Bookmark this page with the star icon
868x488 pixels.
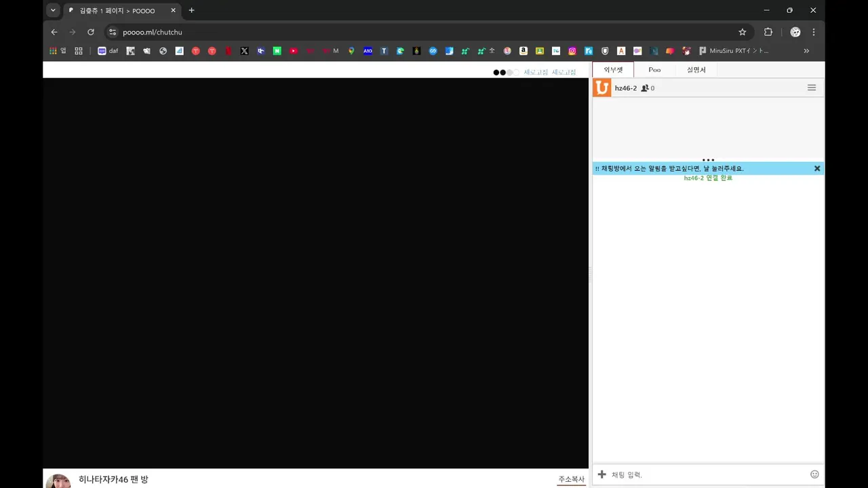[743, 32]
